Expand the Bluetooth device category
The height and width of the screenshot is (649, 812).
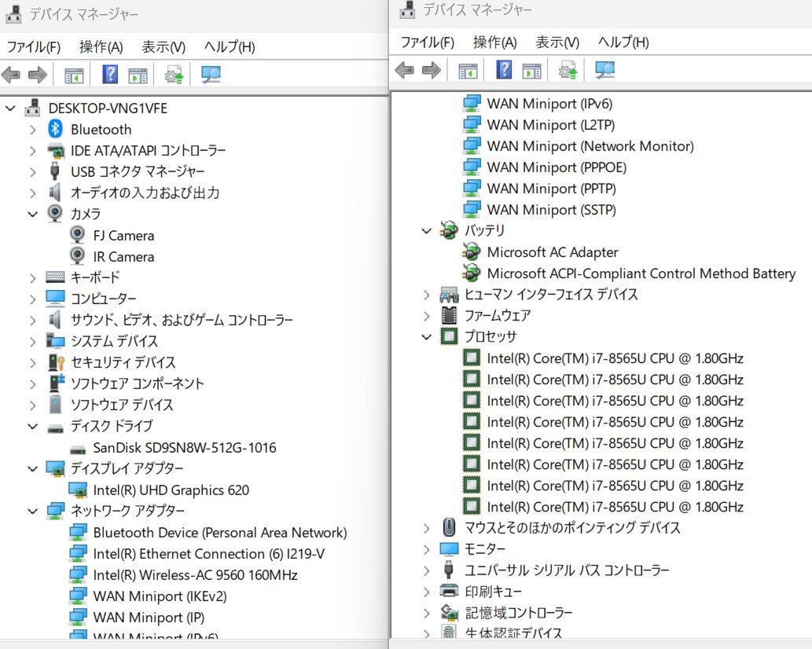point(32,129)
